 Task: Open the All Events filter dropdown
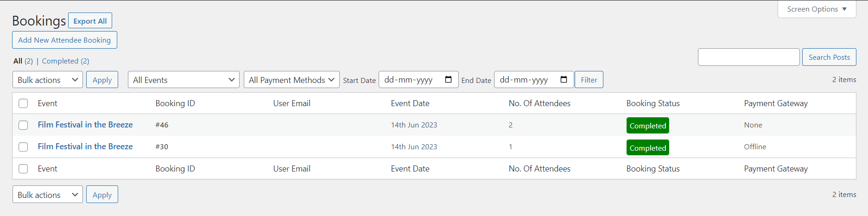click(184, 80)
